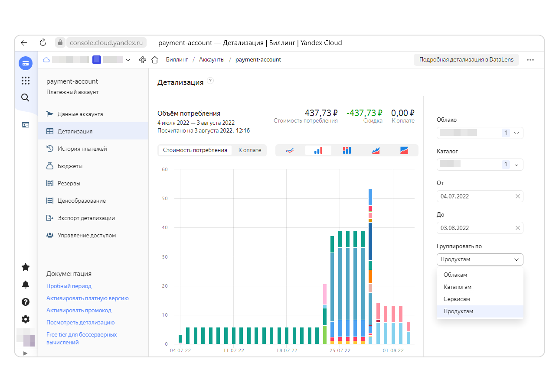
Task: Switch to filled area chart view
Action: pos(404,150)
